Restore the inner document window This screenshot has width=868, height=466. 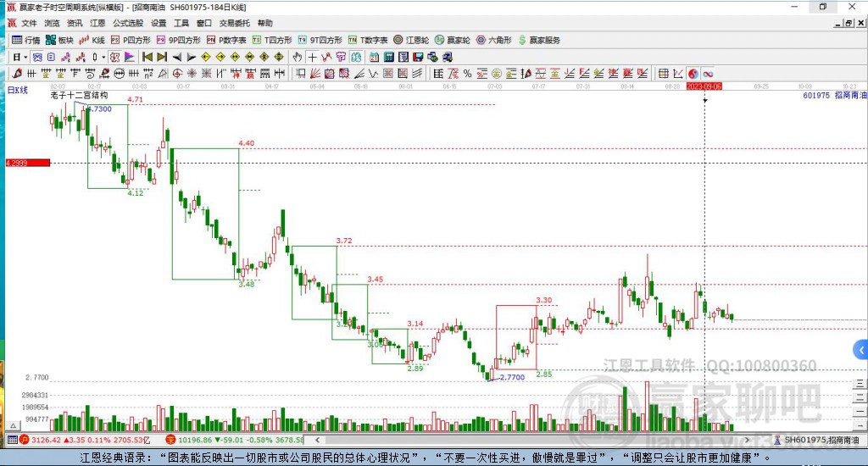click(x=849, y=23)
